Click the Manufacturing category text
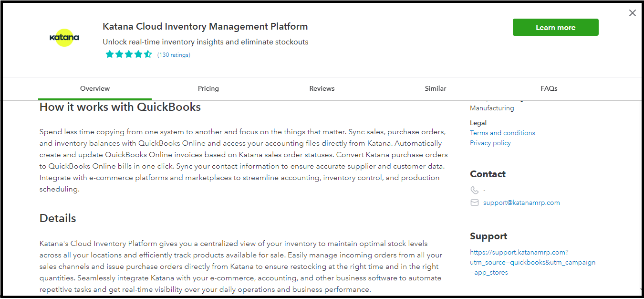The width and height of the screenshot is (644, 299). click(x=492, y=108)
